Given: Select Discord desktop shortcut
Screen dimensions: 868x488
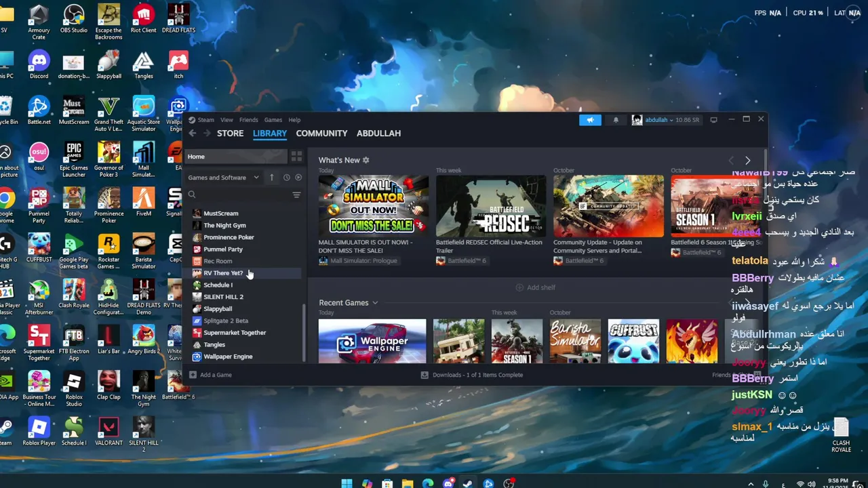Looking at the screenshot, I should [x=39, y=65].
